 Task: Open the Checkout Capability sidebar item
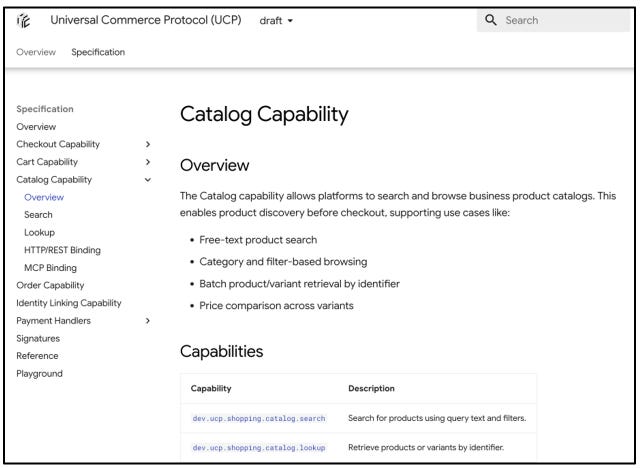58,144
